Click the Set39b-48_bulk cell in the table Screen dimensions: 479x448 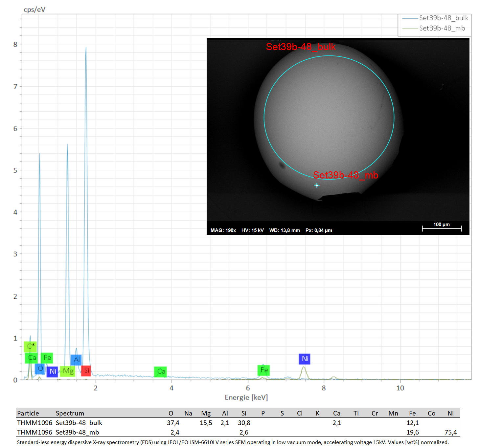pyautogui.click(x=79, y=423)
